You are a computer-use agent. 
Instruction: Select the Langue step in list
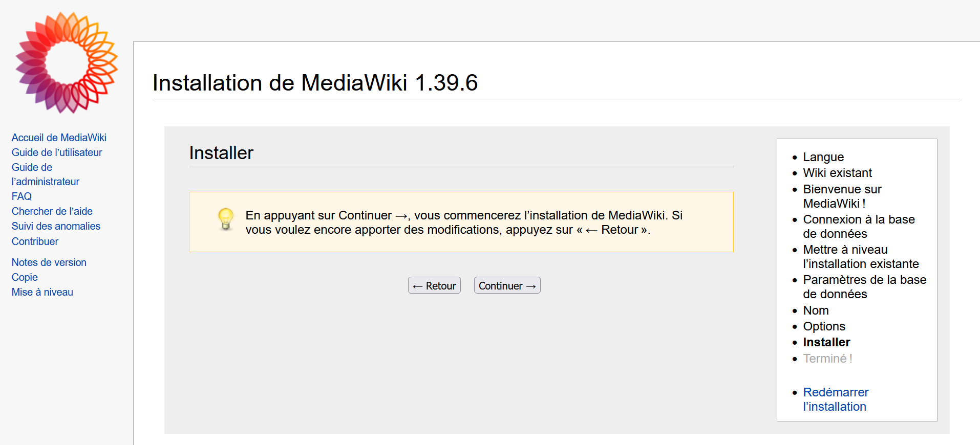[823, 157]
